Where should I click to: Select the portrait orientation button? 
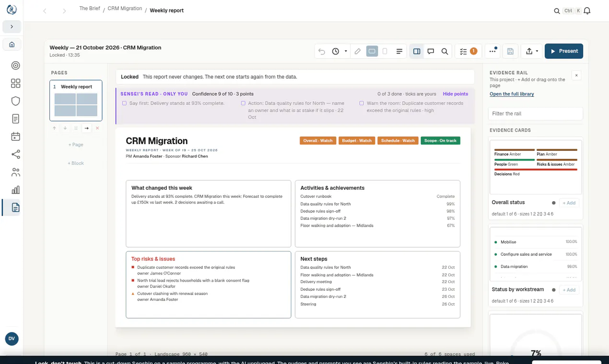coord(385,51)
